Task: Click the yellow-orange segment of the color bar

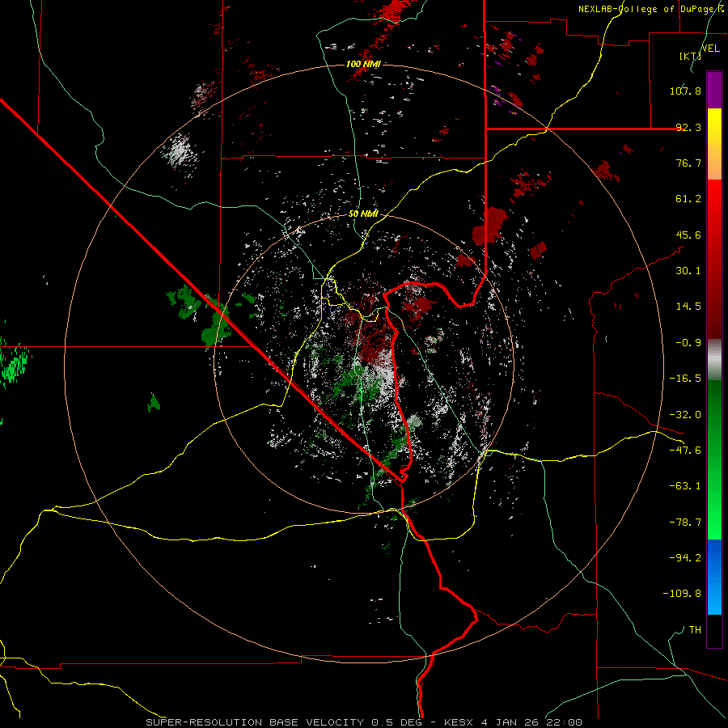Action: point(714,144)
